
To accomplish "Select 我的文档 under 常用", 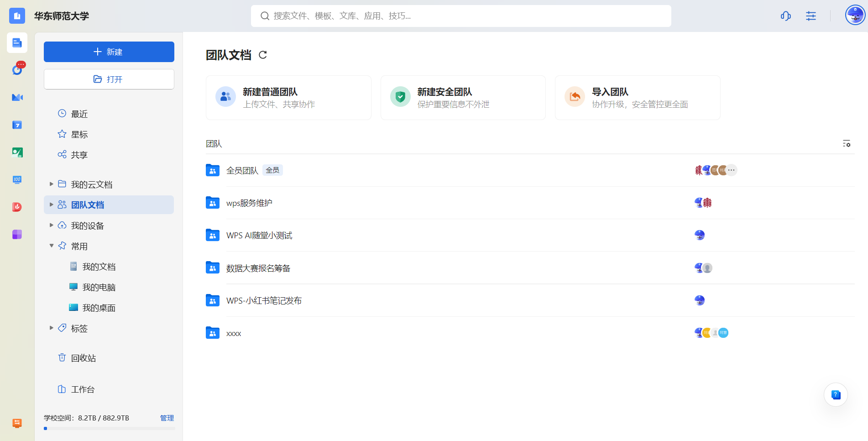I will [x=109, y=267].
